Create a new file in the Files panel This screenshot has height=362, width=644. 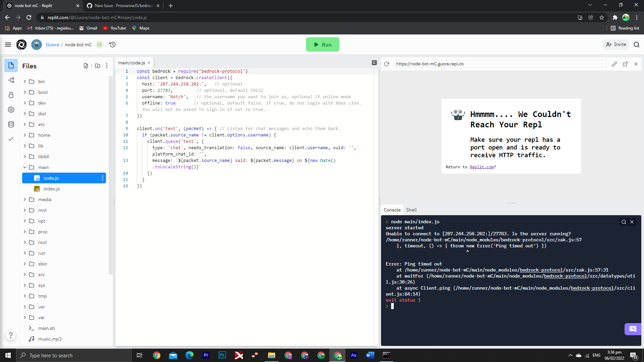tap(86, 66)
